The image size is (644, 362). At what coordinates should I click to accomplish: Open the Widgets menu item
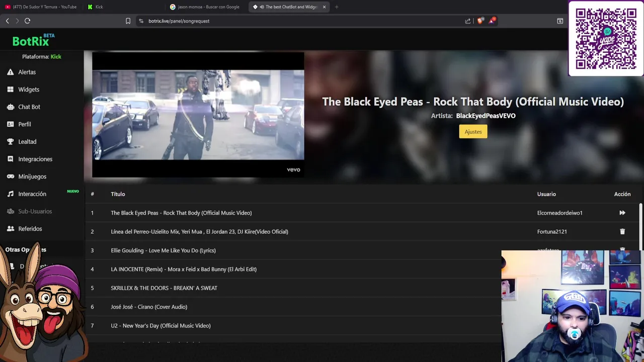[29, 89]
